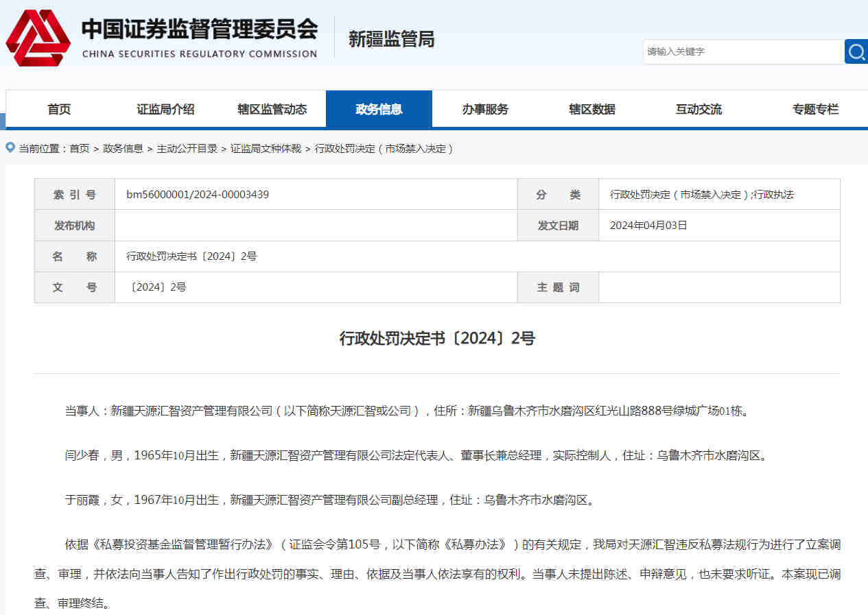Click the index number bm56000001/2024-00003439
This screenshot has width=868, height=615.
point(198,195)
